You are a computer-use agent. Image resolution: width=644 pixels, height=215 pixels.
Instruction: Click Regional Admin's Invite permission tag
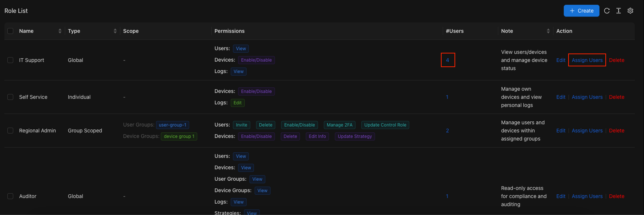(241, 125)
